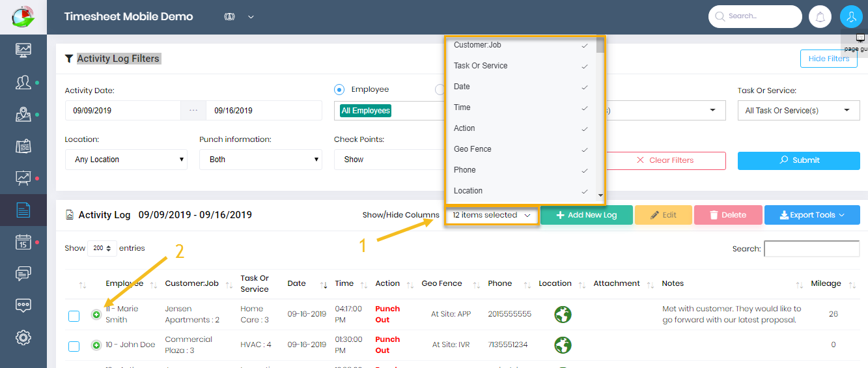Image resolution: width=868 pixels, height=368 pixels.
Task: Select the activity log document icon in sidebar
Action: [x=23, y=210]
